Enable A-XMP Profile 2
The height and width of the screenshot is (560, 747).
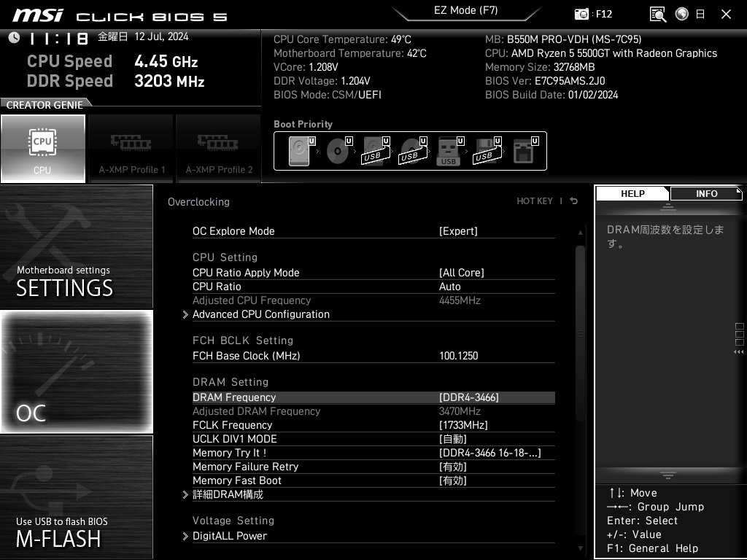click(x=219, y=149)
